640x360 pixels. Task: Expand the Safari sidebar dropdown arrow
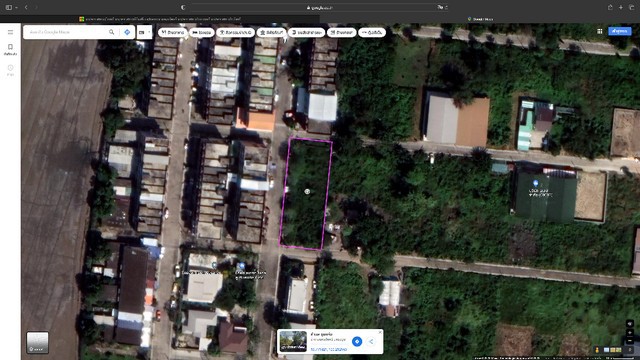click(x=16, y=7)
